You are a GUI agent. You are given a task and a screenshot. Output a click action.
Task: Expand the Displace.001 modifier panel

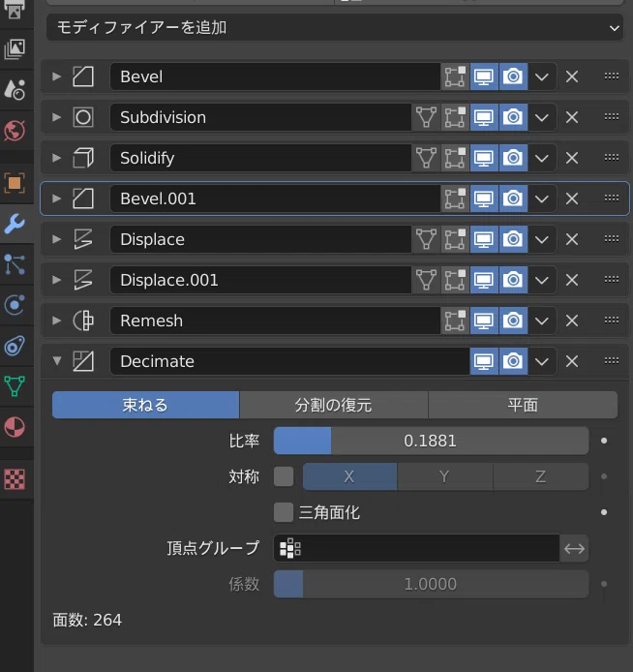pos(56,280)
